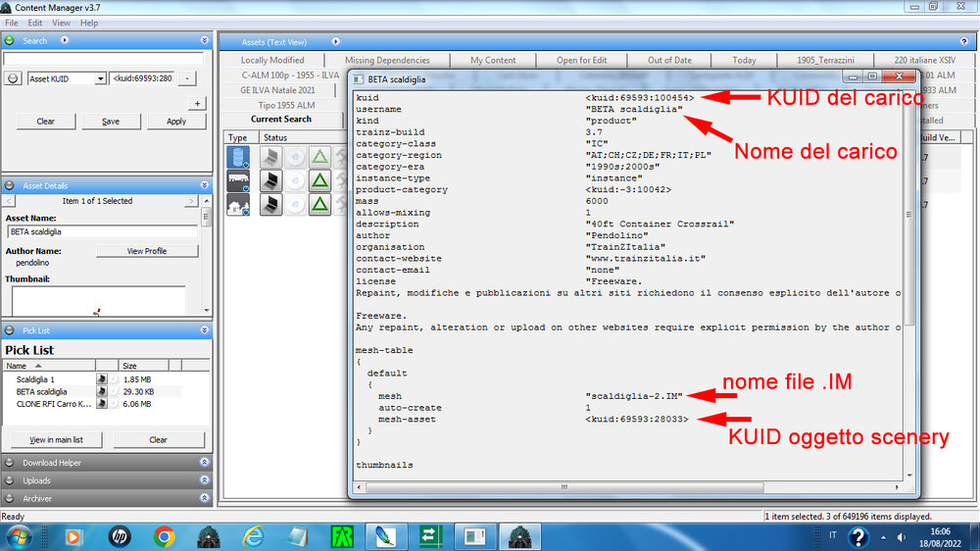
Task: Click status icon of CLONE RFI Carro row
Action: coord(101,404)
